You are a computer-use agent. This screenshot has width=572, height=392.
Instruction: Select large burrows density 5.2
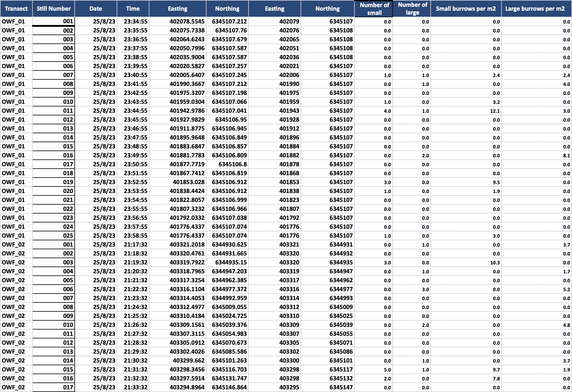(x=536, y=289)
